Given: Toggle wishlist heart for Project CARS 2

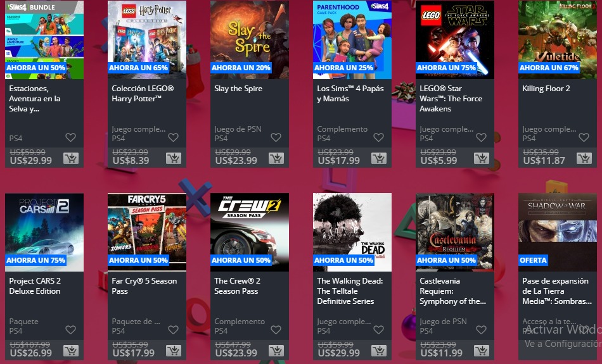Looking at the screenshot, I should coord(70,330).
